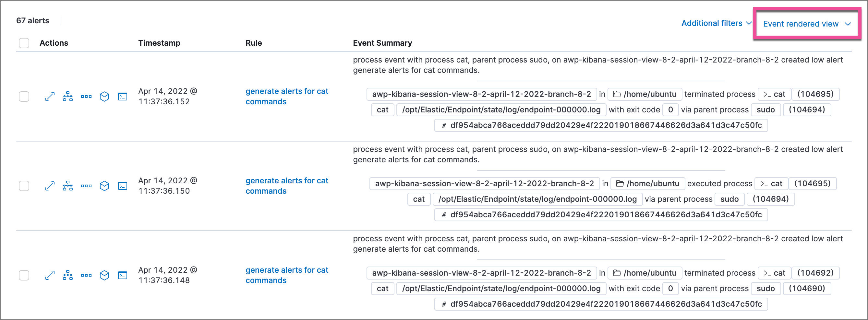Sort by the Timestamp column header

click(159, 43)
